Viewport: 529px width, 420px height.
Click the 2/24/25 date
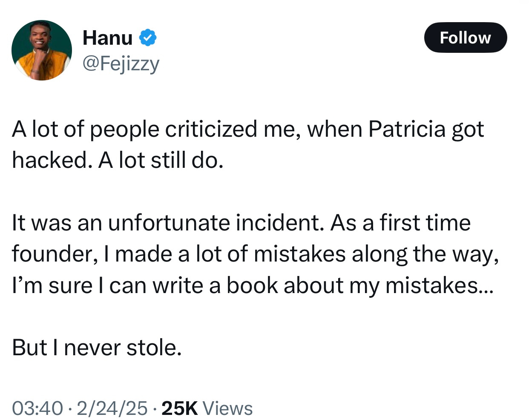point(112,408)
